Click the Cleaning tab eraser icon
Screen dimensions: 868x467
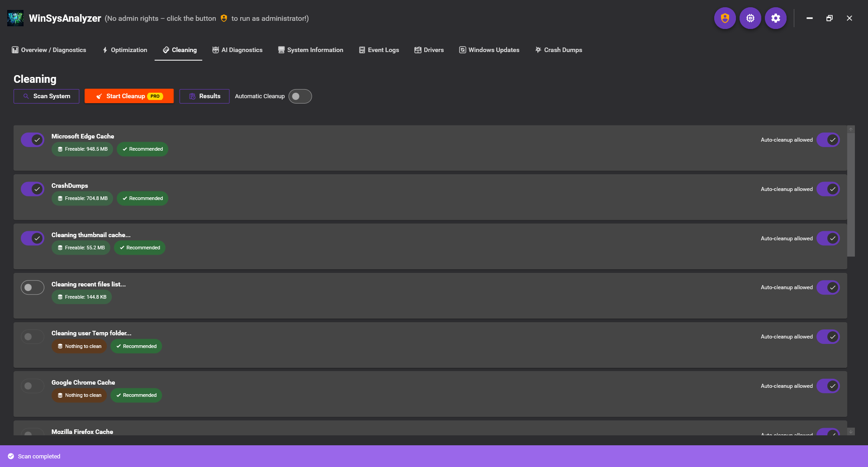pos(166,50)
